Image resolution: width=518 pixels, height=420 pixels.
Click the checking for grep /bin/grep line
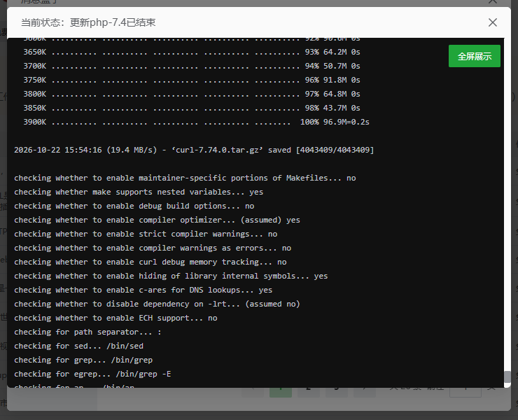[x=83, y=360]
